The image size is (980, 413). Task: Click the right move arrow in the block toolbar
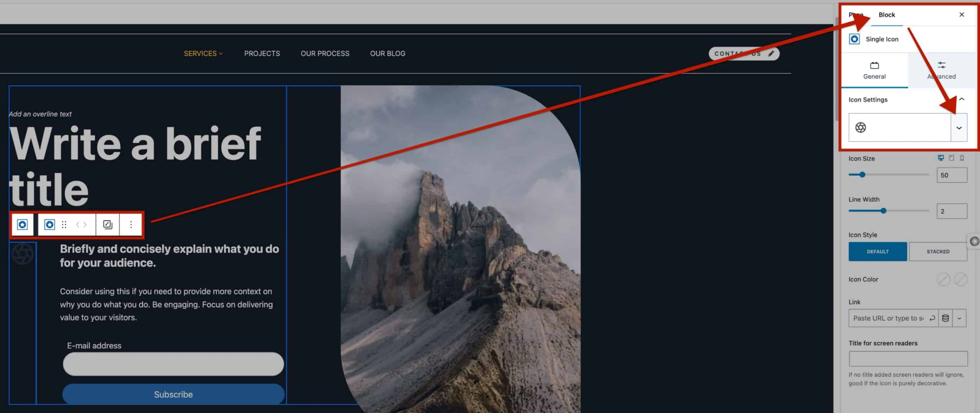tap(85, 224)
